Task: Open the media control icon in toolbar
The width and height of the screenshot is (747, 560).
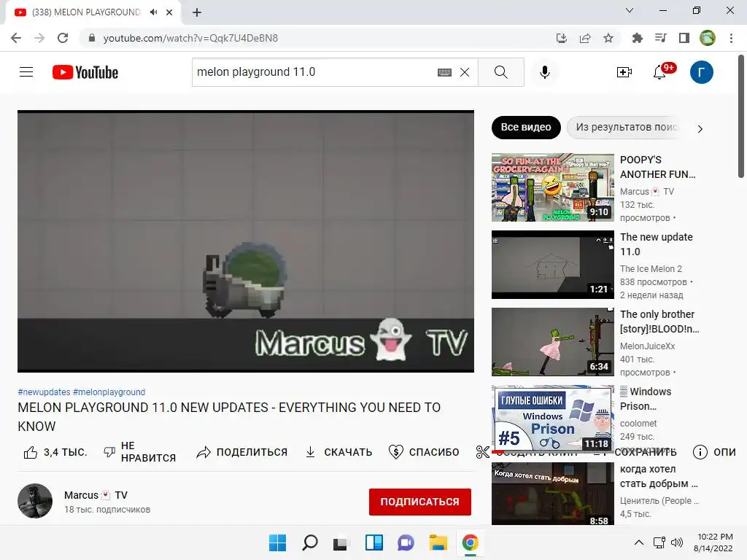Action: tap(660, 38)
